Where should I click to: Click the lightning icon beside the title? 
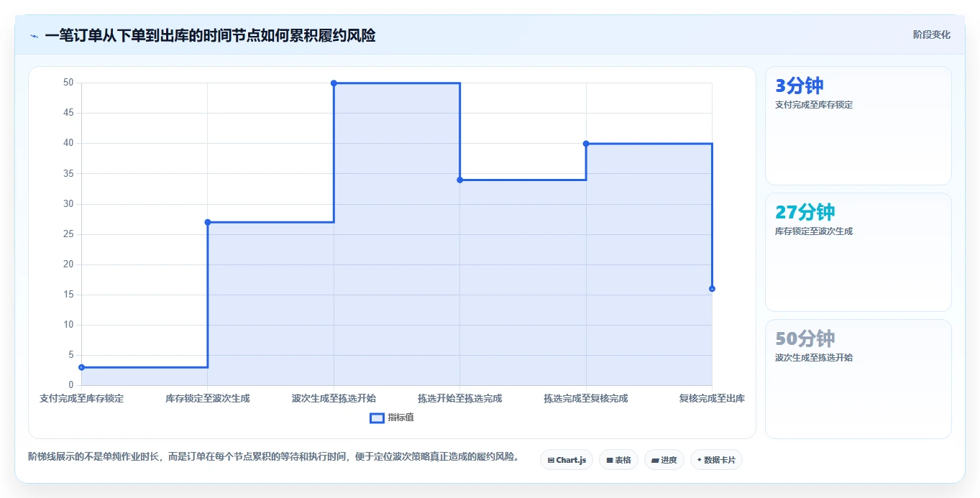click(35, 36)
